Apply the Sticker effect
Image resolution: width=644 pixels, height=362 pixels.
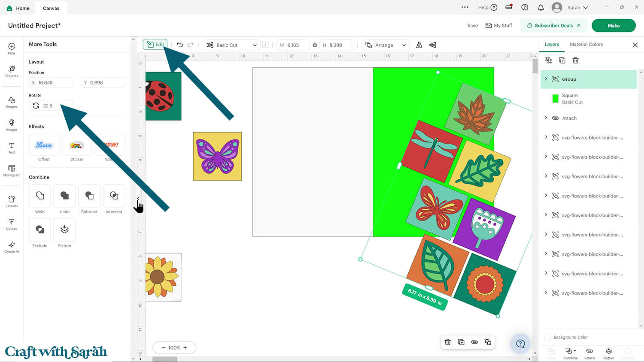pyautogui.click(x=77, y=145)
